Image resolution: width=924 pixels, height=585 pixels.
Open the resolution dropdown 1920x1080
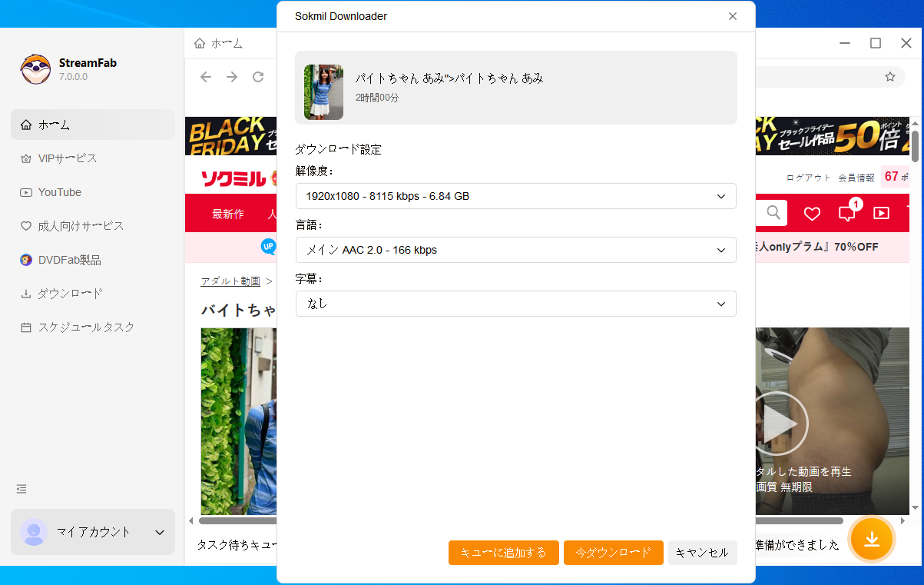tap(515, 196)
